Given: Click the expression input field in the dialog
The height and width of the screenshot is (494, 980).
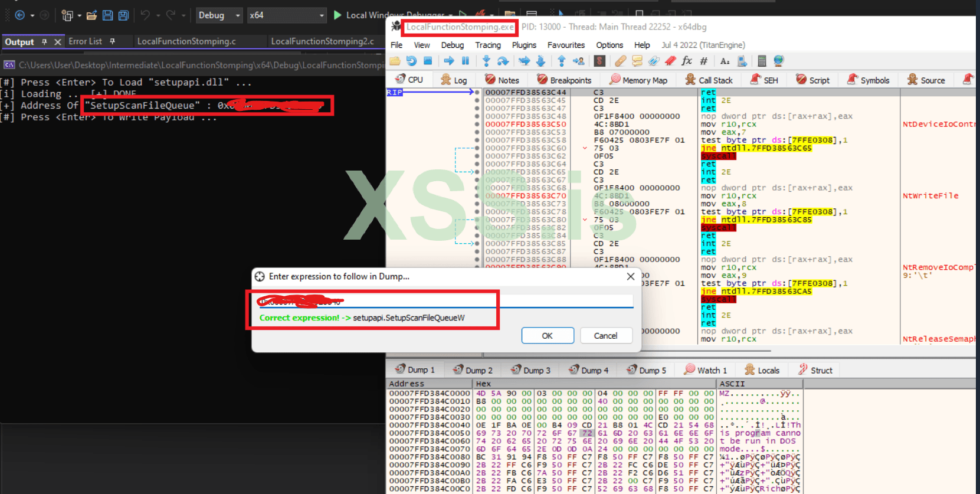Looking at the screenshot, I should 446,301.
